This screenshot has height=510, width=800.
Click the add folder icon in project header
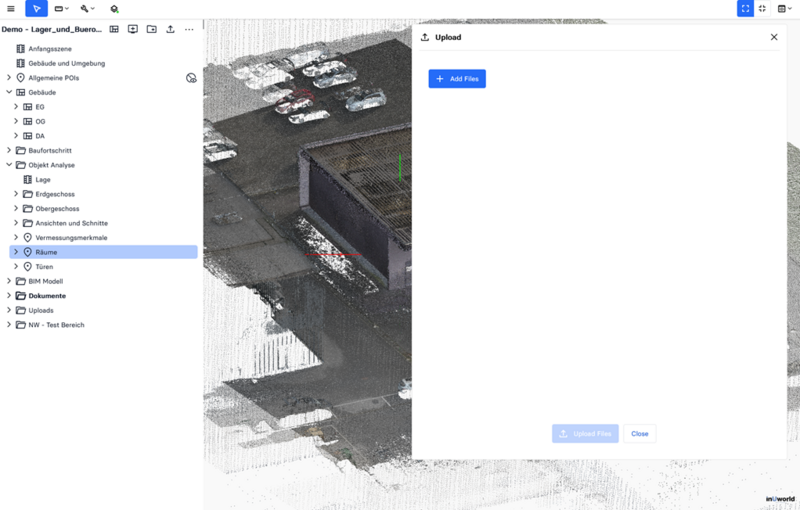coord(151,29)
